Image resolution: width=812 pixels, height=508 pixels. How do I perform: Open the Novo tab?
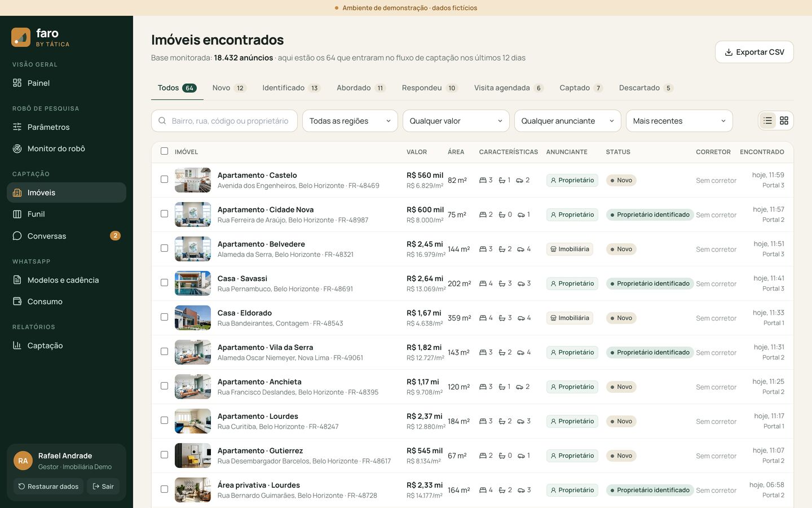tap(230, 88)
